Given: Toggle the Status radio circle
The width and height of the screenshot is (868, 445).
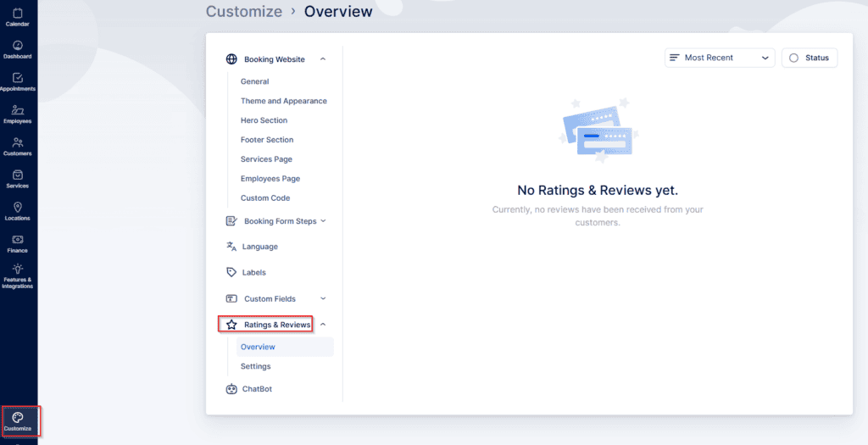Looking at the screenshot, I should [793, 58].
